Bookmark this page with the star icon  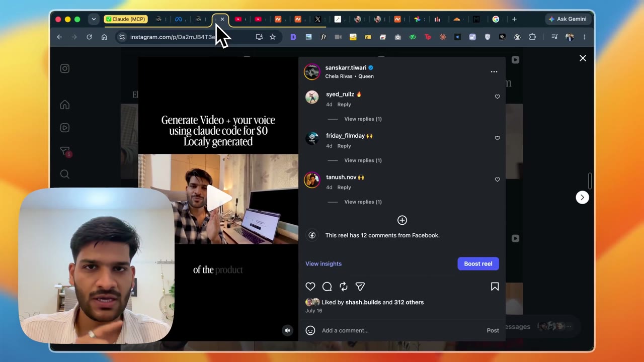coord(273,37)
